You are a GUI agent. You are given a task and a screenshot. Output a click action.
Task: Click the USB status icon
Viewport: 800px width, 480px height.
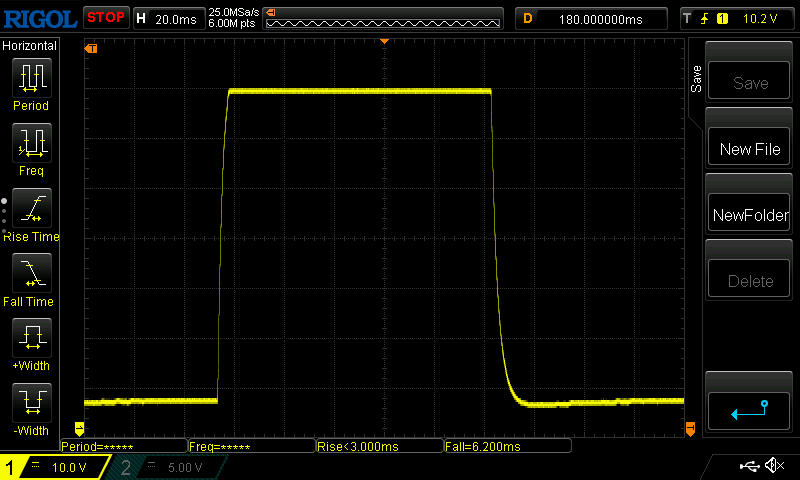coord(750,466)
